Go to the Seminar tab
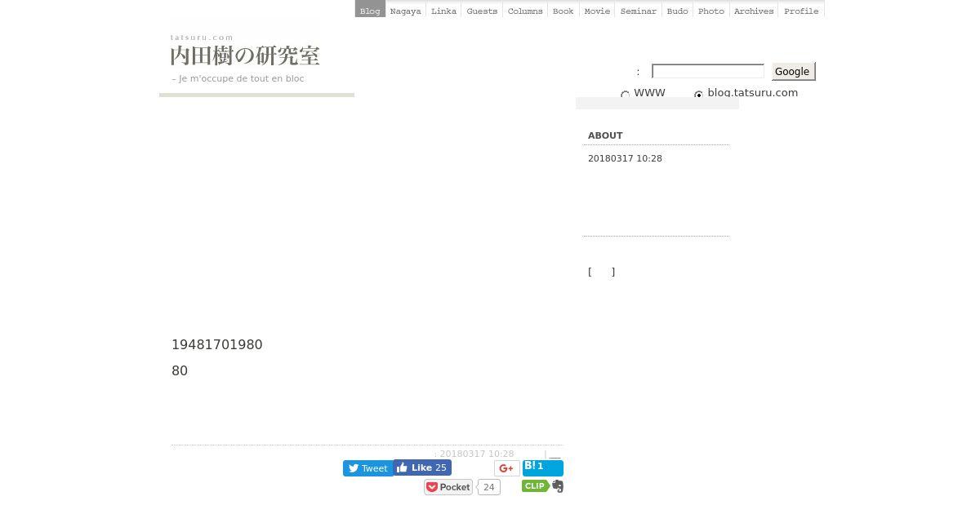This screenshot has width=980, height=514. (639, 10)
